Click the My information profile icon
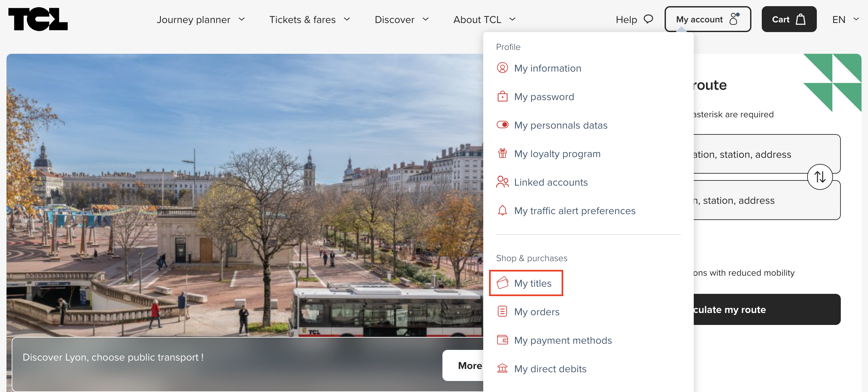Screen dimensions: 868x392 click(502, 68)
